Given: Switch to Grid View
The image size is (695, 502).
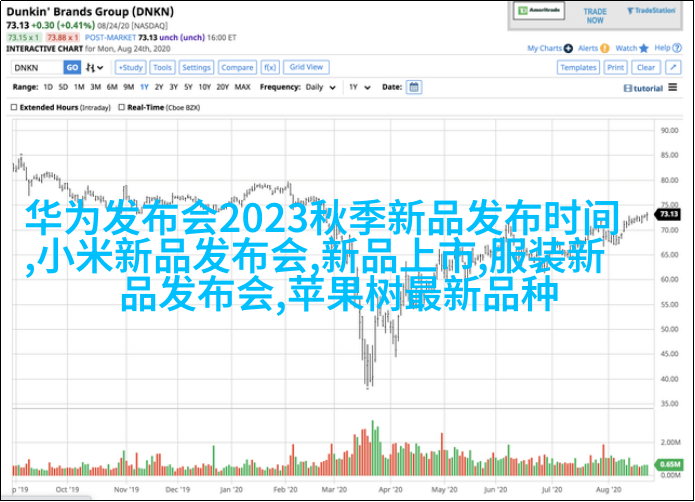Looking at the screenshot, I should coord(306,67).
